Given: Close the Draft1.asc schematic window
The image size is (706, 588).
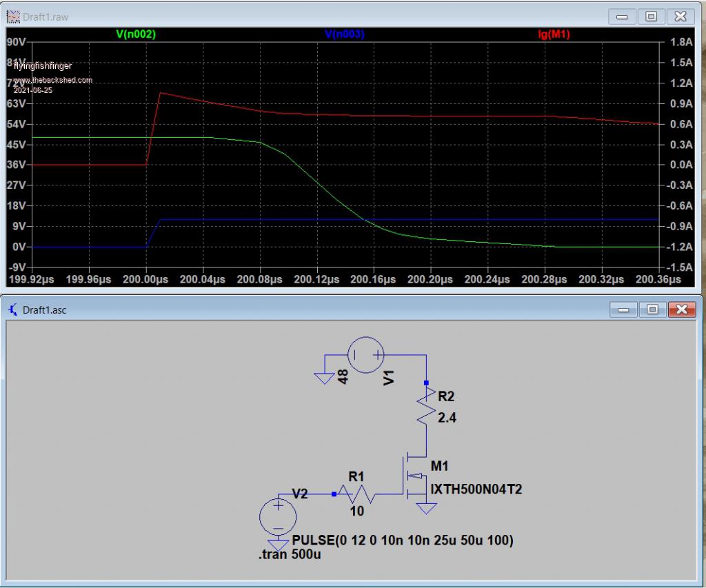Looking at the screenshot, I should [x=680, y=310].
